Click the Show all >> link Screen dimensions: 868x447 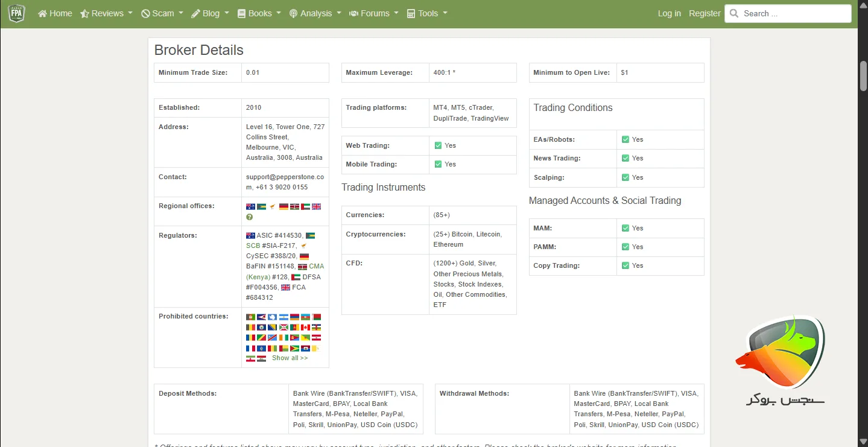(x=290, y=358)
